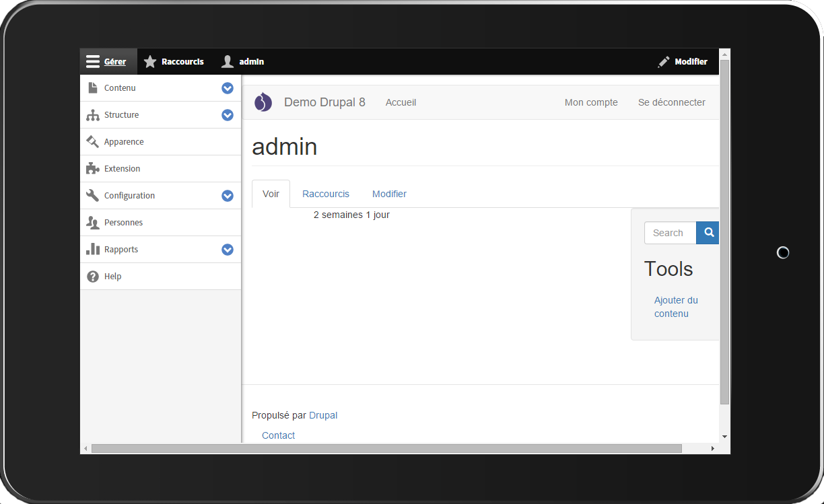This screenshot has width=824, height=504.
Task: Open the Gérer toolbar menu
Action: pyautogui.click(x=108, y=62)
